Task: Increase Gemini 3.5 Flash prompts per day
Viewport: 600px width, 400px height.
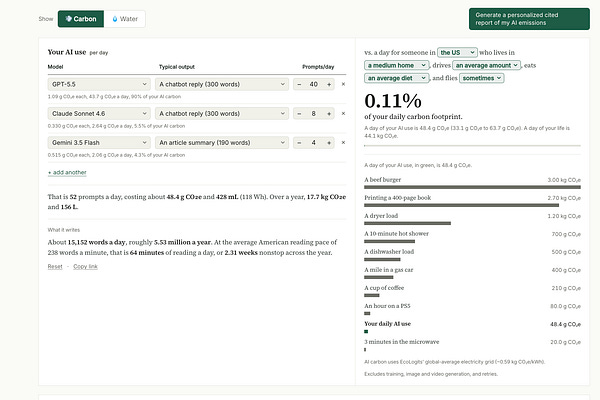Action: [329, 142]
